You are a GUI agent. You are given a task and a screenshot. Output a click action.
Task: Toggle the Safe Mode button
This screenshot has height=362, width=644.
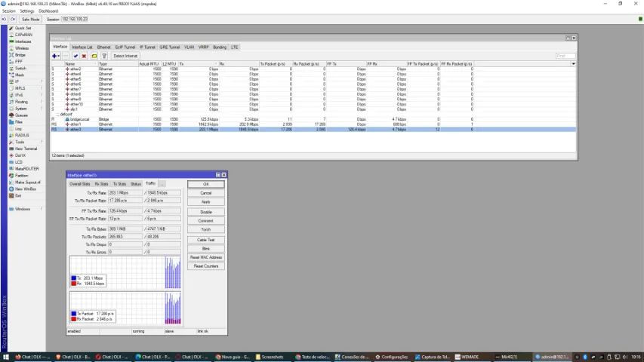pos(30,20)
